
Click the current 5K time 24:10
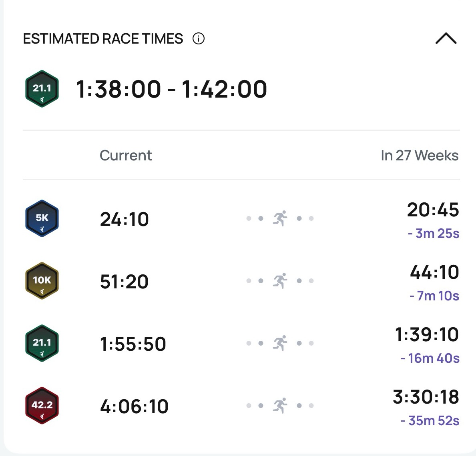(x=124, y=219)
